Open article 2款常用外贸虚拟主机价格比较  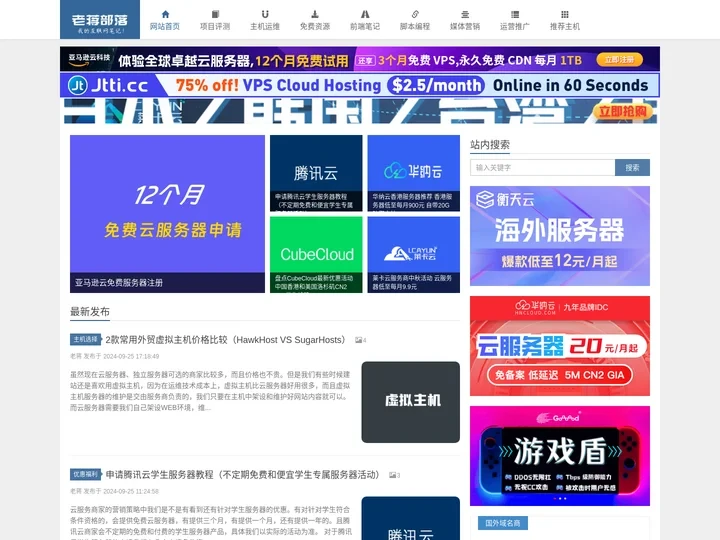225,340
